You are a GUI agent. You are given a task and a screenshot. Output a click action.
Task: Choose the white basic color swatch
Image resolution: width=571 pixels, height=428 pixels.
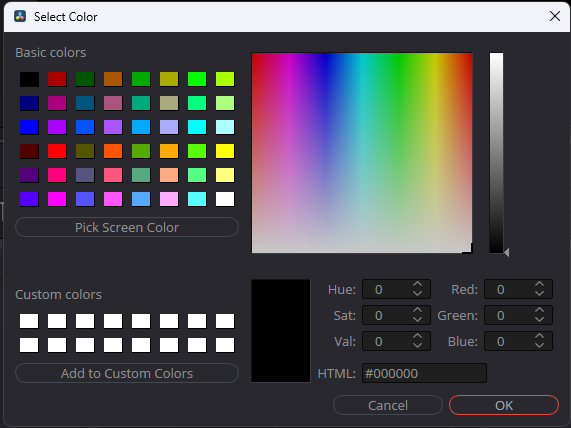point(225,199)
